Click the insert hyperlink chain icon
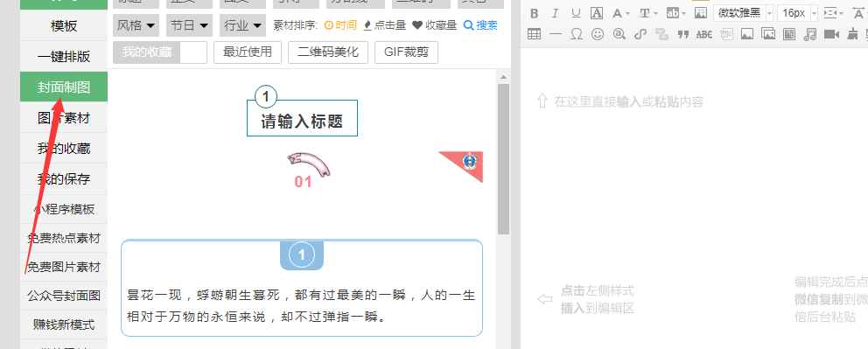This screenshot has width=868, height=349. (640, 34)
